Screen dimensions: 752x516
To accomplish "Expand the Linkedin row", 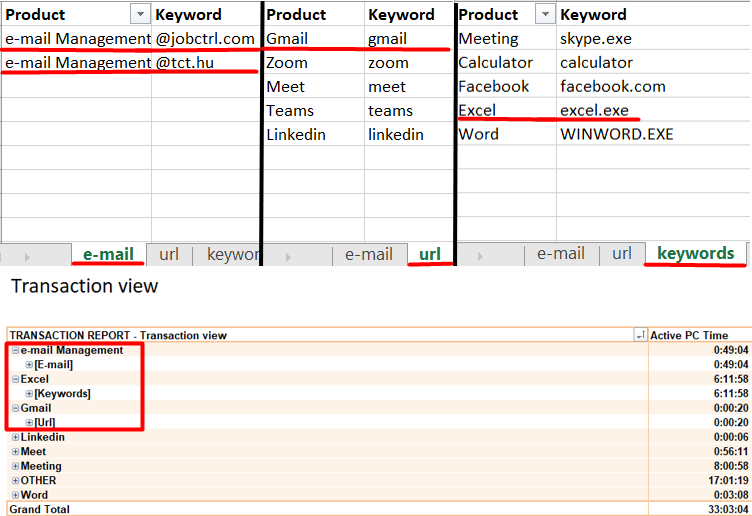I will pyautogui.click(x=15, y=438).
